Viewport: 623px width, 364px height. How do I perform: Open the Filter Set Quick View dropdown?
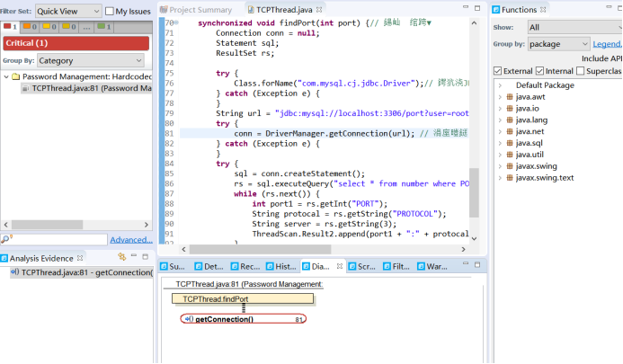coord(68,11)
